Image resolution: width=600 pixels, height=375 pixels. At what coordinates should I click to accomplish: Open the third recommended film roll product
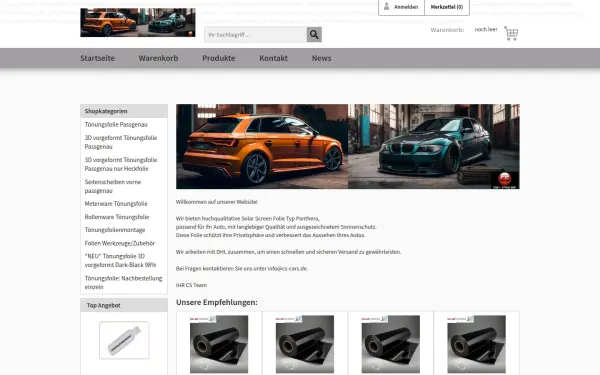391,344
